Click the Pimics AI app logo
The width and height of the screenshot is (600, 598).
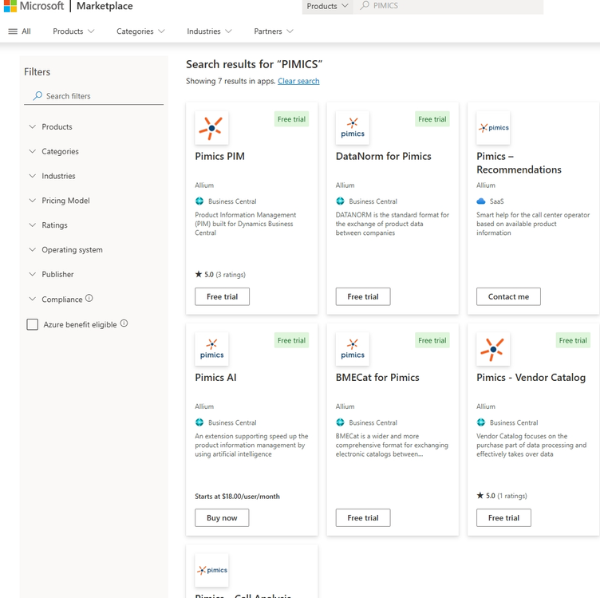(x=211, y=349)
